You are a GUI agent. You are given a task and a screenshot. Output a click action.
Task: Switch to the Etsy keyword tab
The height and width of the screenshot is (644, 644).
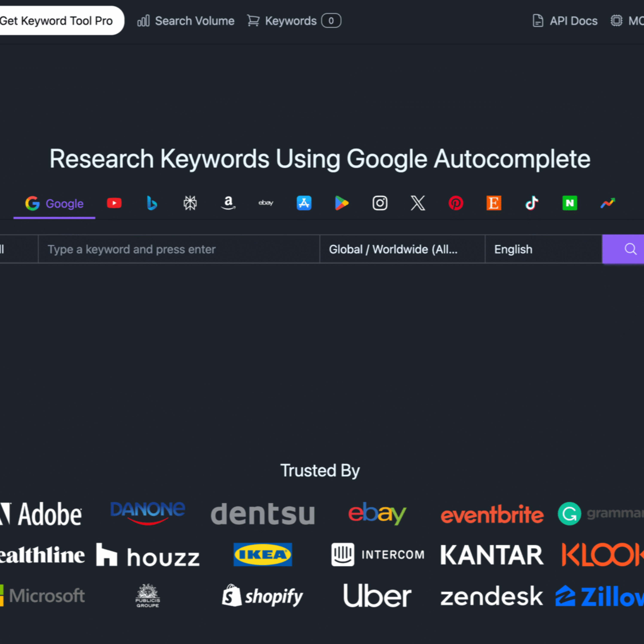click(494, 203)
